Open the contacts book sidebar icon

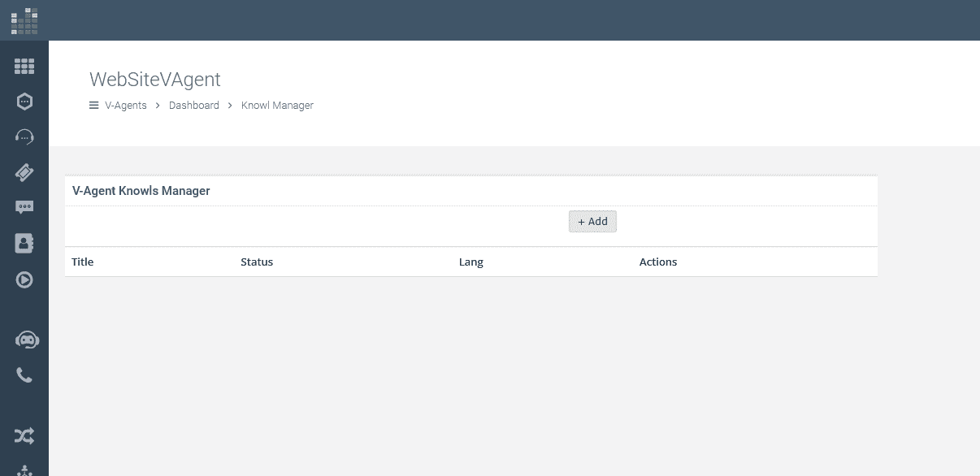[24, 243]
